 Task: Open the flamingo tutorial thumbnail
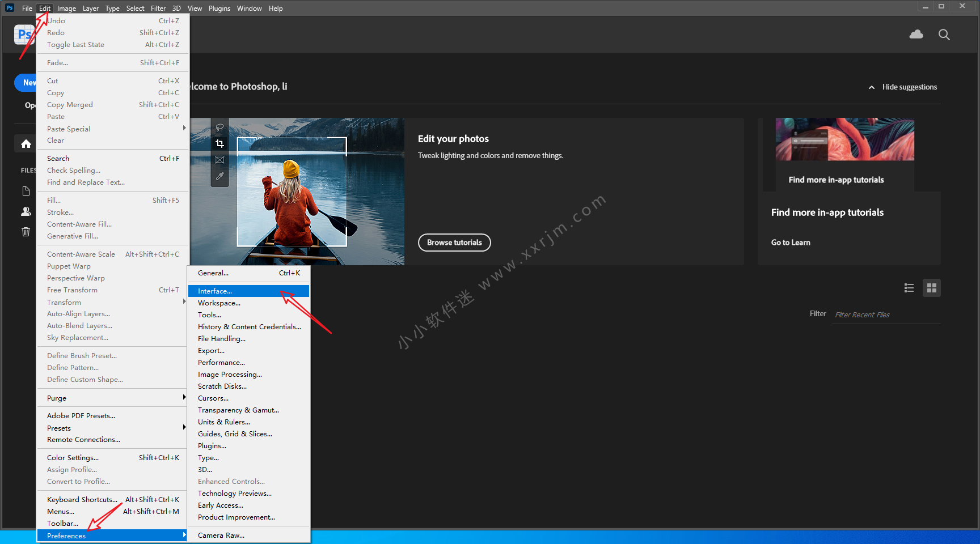pyautogui.click(x=844, y=139)
